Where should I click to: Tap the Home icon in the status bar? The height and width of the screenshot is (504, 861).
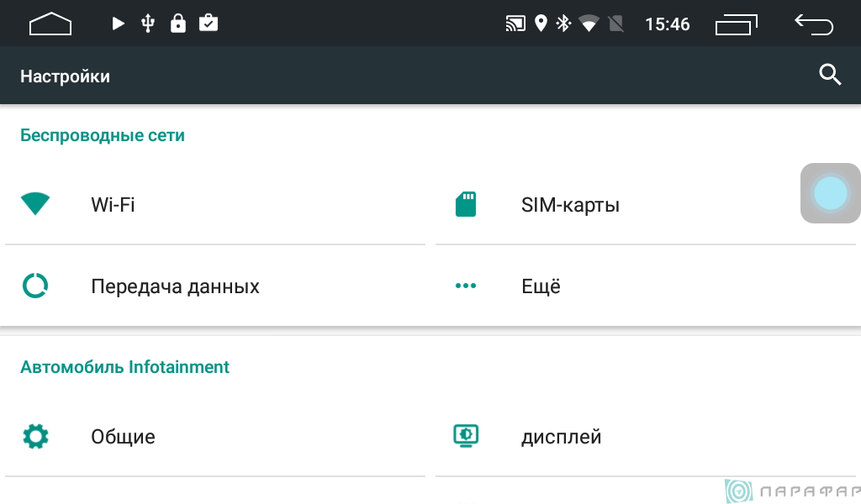coord(50,24)
